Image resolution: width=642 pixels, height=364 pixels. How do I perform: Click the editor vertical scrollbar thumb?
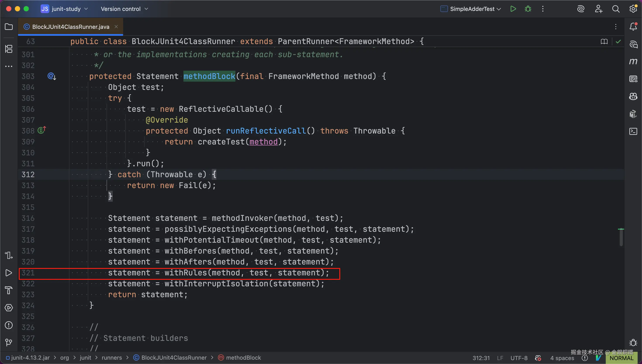621,237
